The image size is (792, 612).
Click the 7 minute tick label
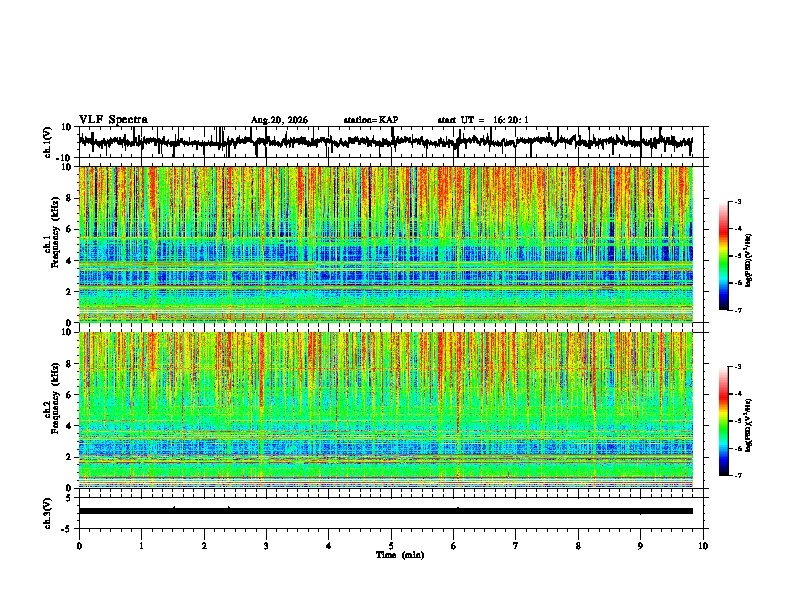516,546
